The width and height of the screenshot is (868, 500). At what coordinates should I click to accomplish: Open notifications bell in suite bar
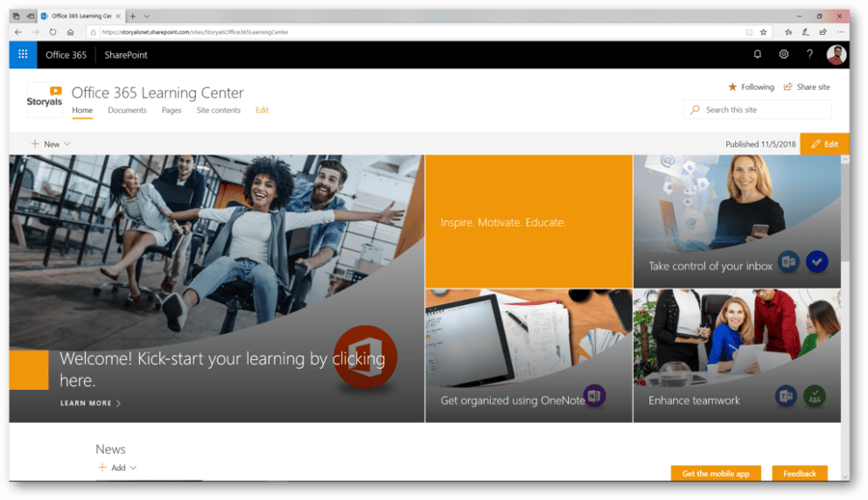(757, 54)
